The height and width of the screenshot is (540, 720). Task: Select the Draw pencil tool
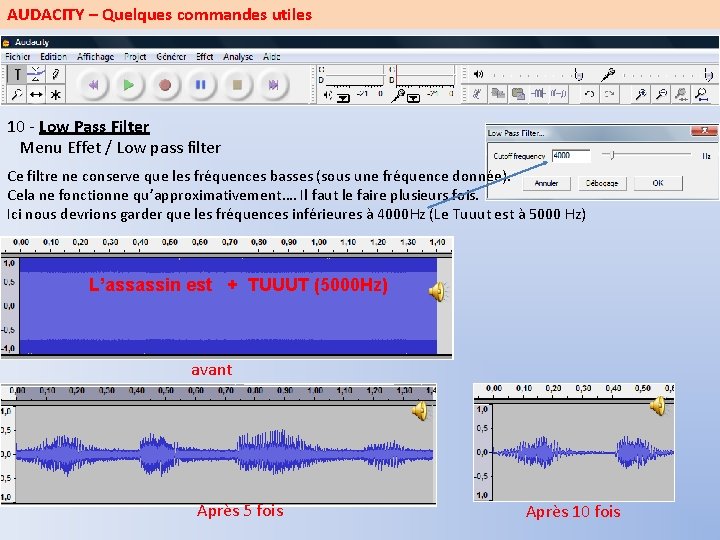pos(56,74)
